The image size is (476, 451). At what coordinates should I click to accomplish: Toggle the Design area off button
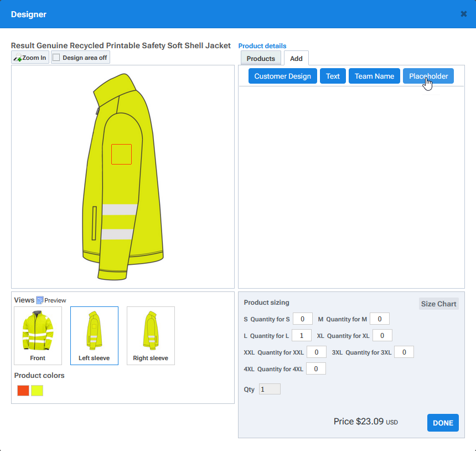click(80, 58)
